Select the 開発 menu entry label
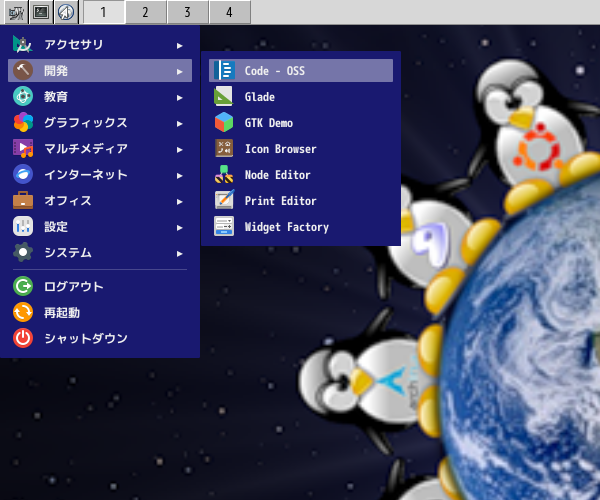The width and height of the screenshot is (600, 500). 56,71
